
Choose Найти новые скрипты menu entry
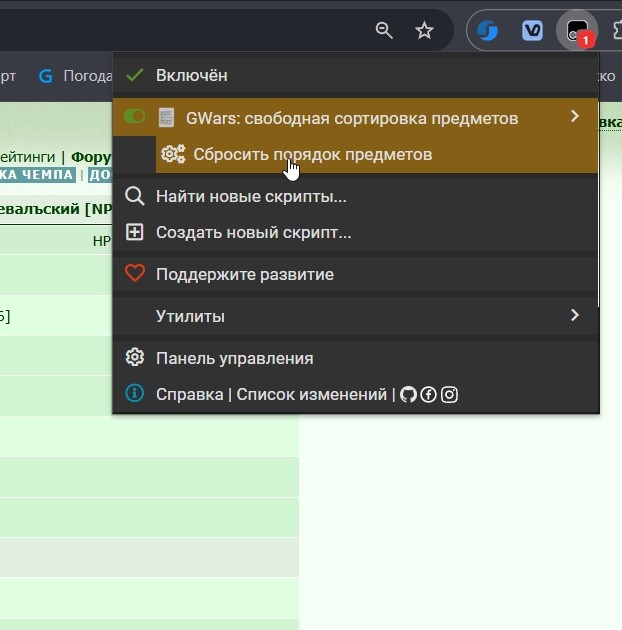(x=356, y=196)
